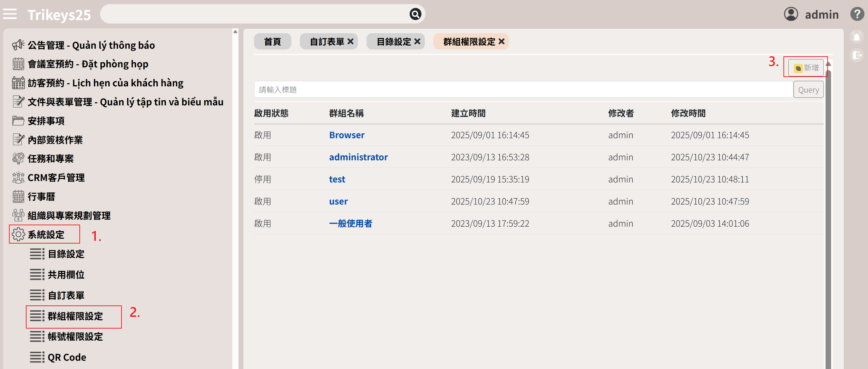Expand the 組織與專案規劃管理 section
The height and width of the screenshot is (369, 868).
click(69, 216)
